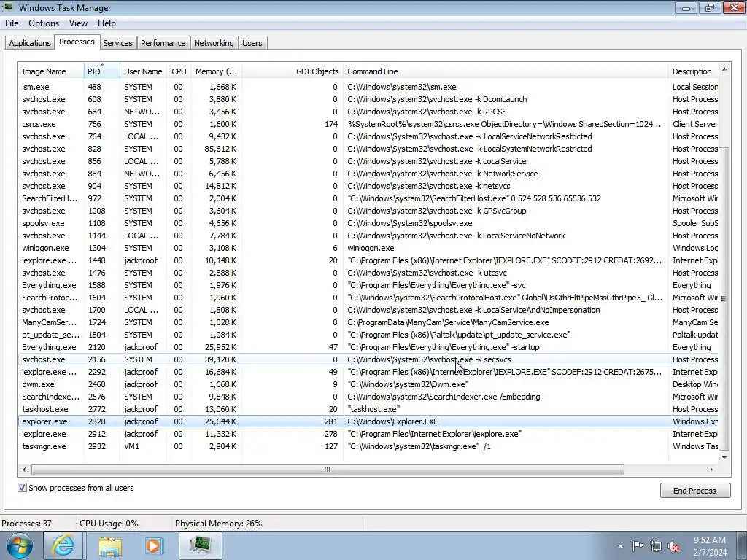Select iexplore.exe with PID 1448
Viewport: 747px width, 560px height.
(368, 260)
